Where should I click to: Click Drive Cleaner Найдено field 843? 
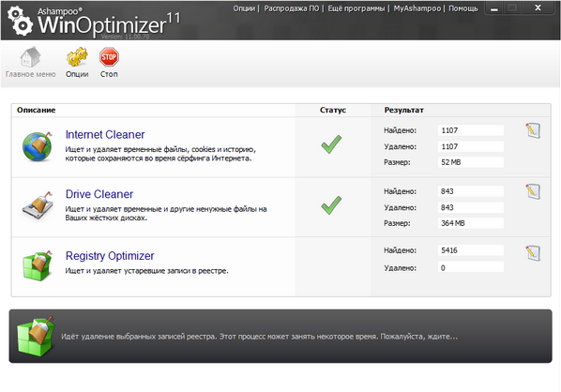click(471, 191)
